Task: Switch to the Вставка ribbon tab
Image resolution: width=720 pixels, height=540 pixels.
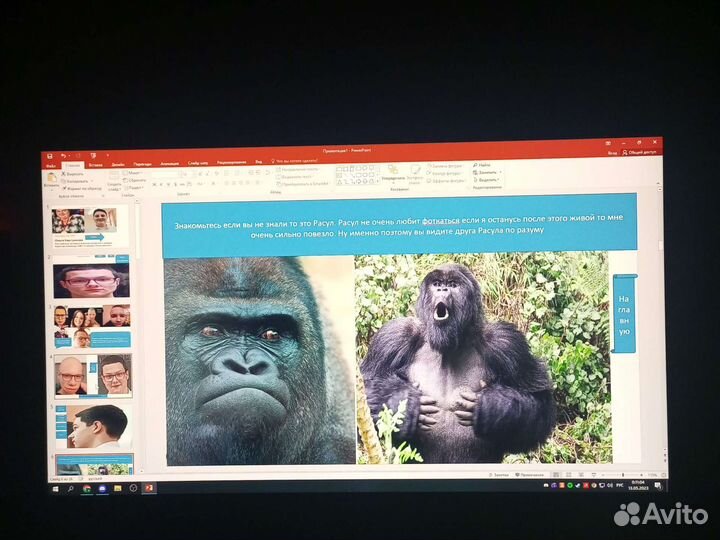Action: [x=96, y=165]
